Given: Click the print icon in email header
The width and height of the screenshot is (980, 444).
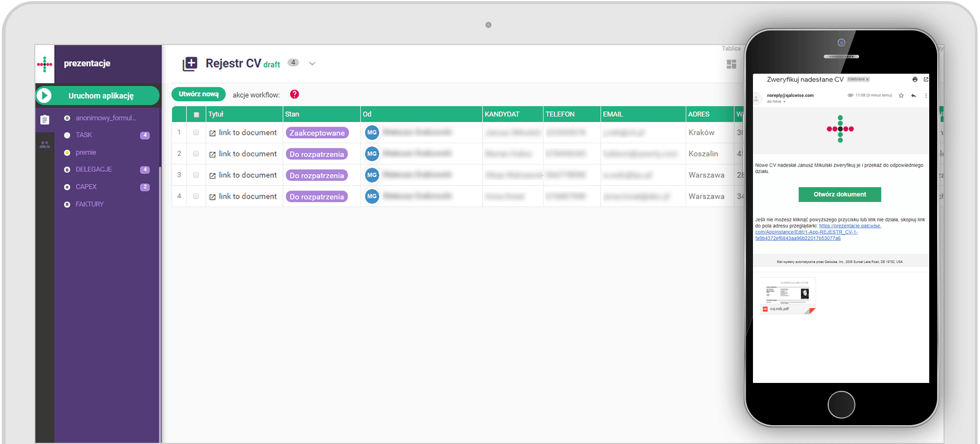Looking at the screenshot, I should pyautogui.click(x=915, y=79).
